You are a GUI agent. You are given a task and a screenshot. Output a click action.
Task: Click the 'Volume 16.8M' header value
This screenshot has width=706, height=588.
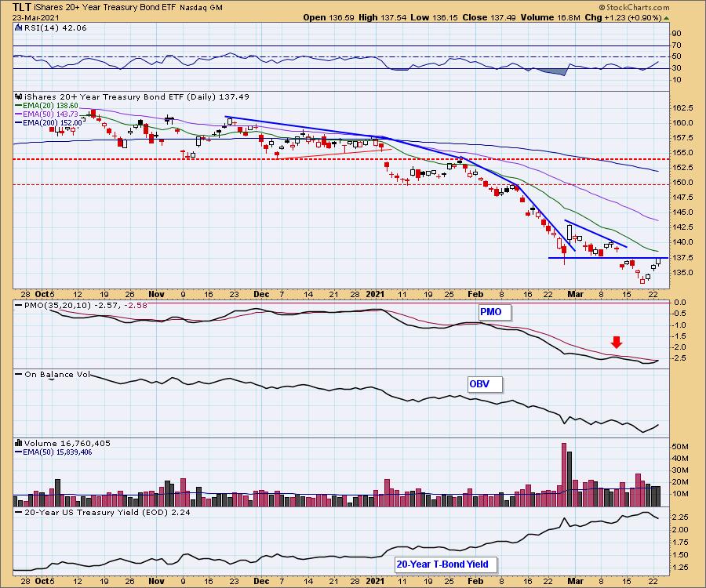tap(550, 17)
